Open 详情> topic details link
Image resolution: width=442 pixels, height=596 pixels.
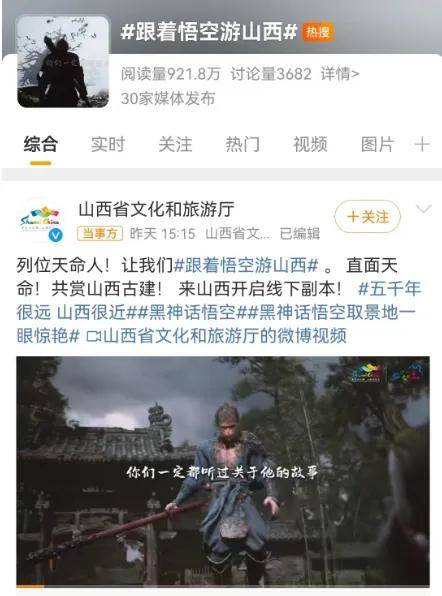coord(340,74)
